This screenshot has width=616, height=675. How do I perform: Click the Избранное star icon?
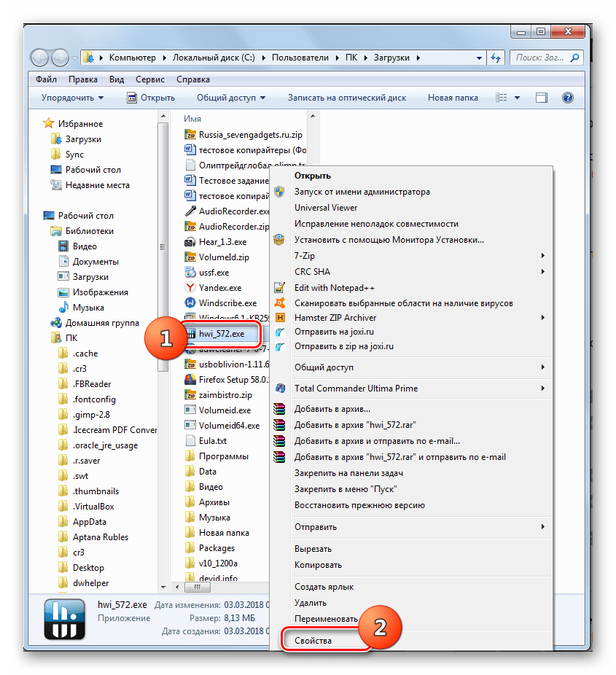(x=48, y=123)
